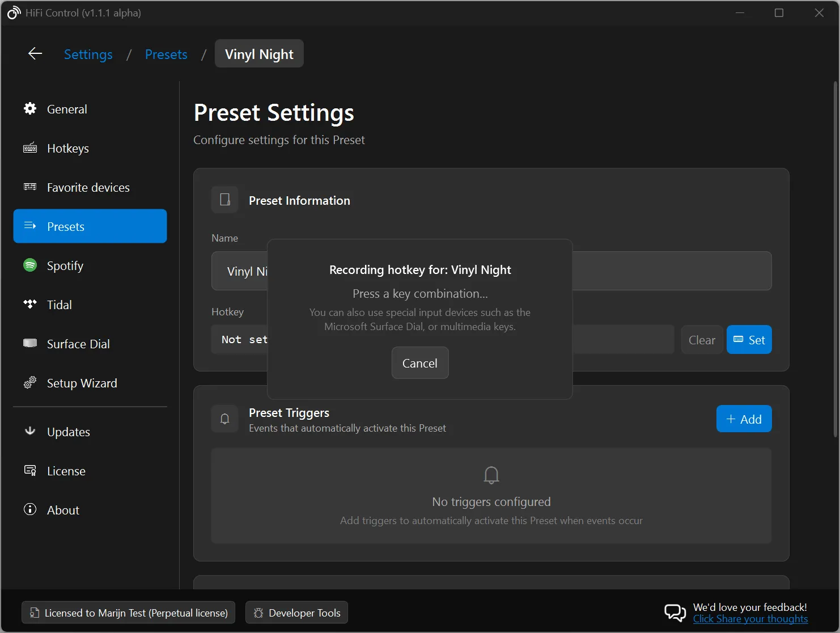Click the back arrow near the breadcrumb
This screenshot has height=633, width=840.
coord(35,53)
